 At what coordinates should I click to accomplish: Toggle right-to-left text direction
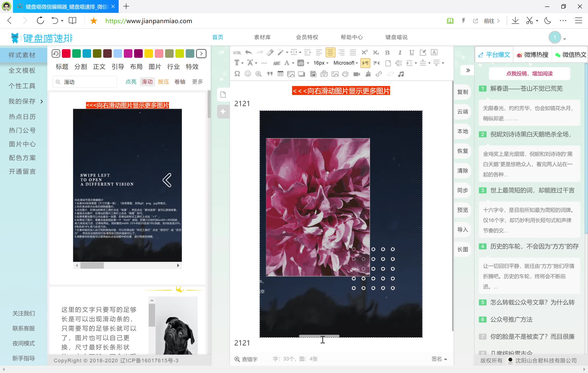tap(377, 63)
